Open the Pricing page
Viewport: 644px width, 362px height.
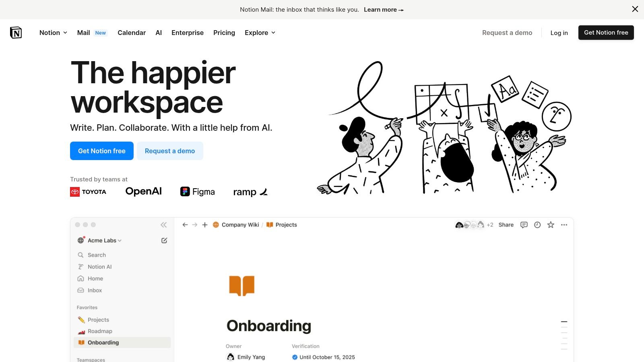pyautogui.click(x=224, y=33)
